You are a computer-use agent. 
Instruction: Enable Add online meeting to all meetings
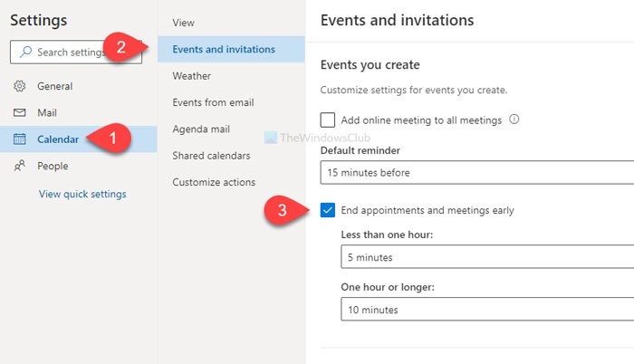[x=328, y=120]
